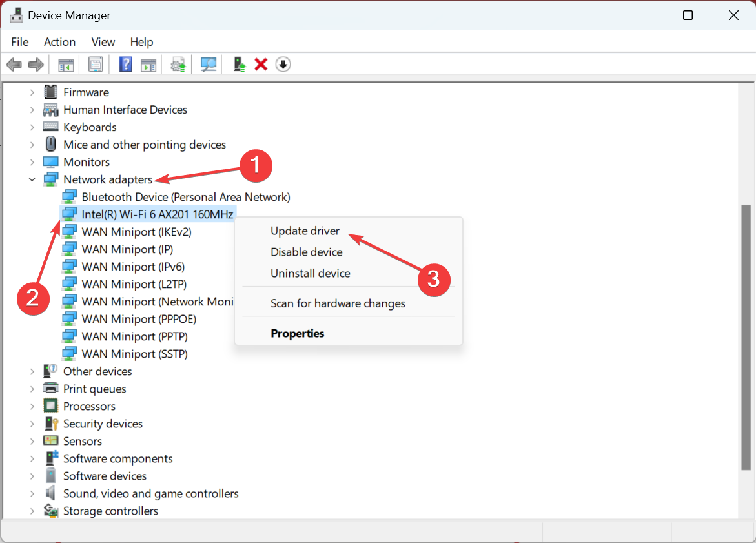Image resolution: width=756 pixels, height=543 pixels.
Task: Expand the Security devices node
Action: coord(32,424)
